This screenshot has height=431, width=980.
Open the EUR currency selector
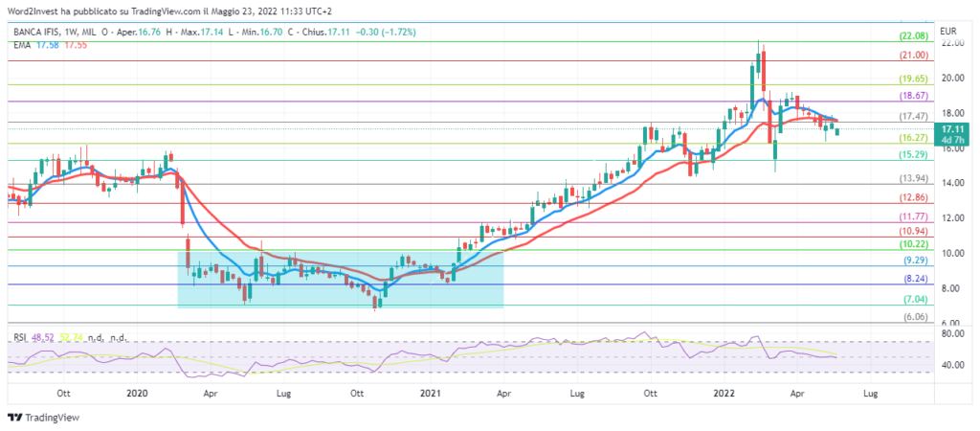[948, 31]
